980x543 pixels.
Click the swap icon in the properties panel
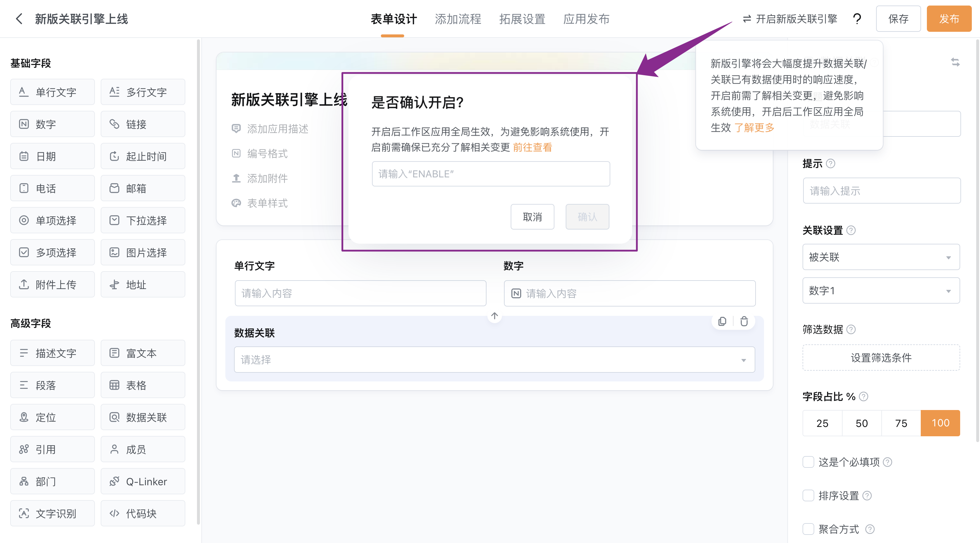955,62
